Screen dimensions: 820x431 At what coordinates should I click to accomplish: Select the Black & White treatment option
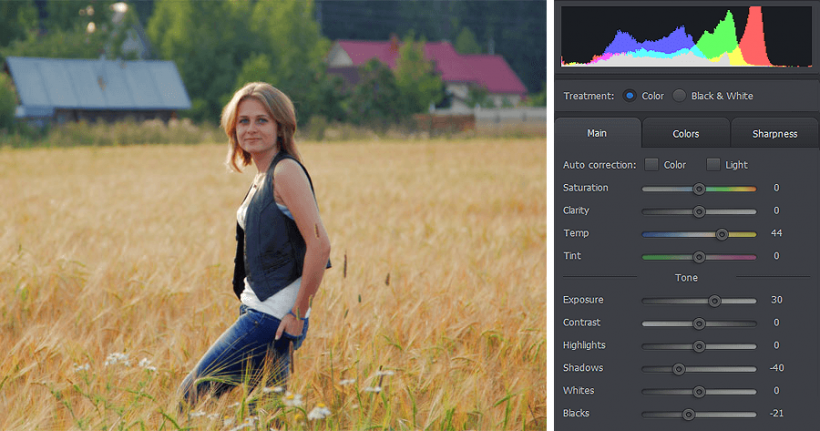tap(679, 96)
